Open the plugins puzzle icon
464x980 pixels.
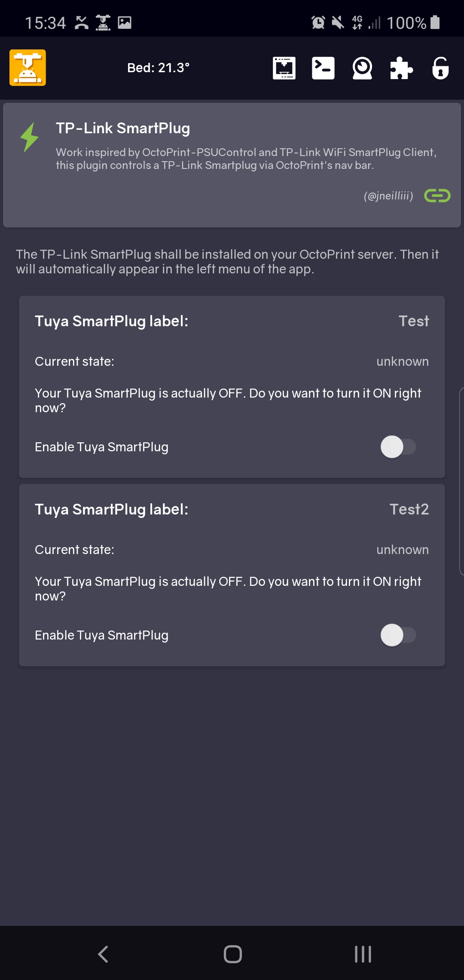pos(401,68)
